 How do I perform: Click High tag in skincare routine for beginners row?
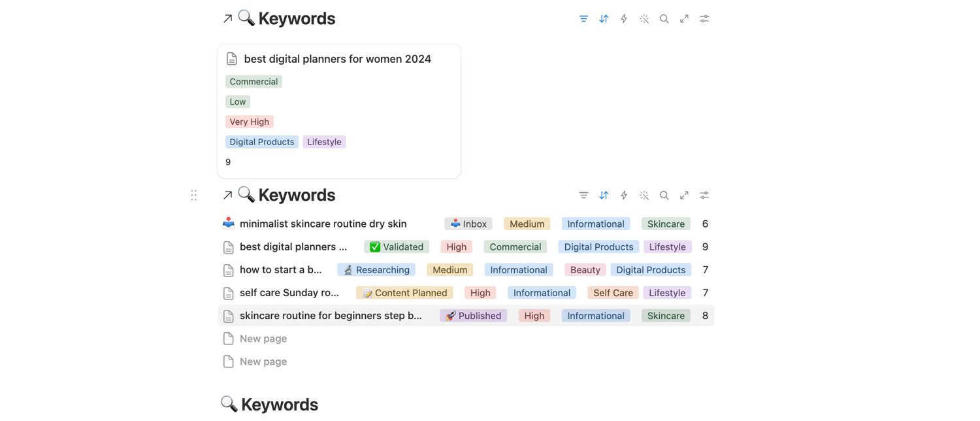(x=534, y=316)
